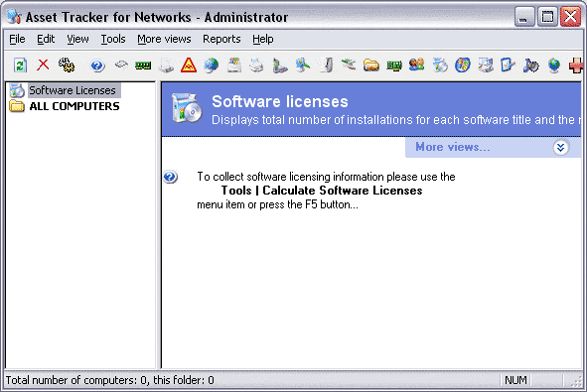The width and height of the screenshot is (587, 392).
Task: Click the blue question mark toolbar icon
Action: (x=97, y=65)
